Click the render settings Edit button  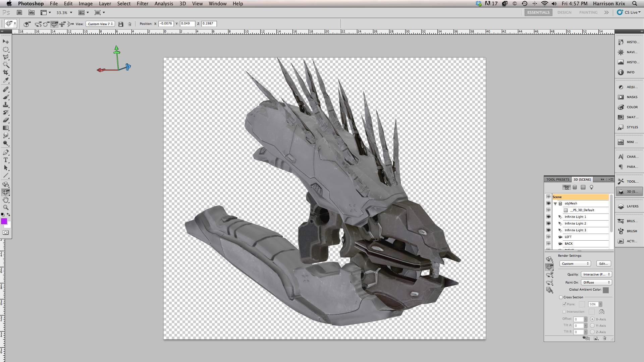(603, 264)
